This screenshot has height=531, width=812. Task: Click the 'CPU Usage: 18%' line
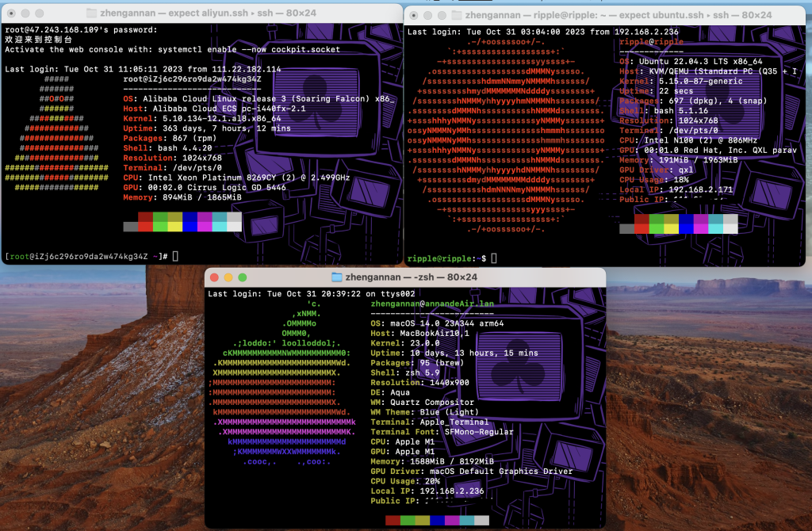654,180
